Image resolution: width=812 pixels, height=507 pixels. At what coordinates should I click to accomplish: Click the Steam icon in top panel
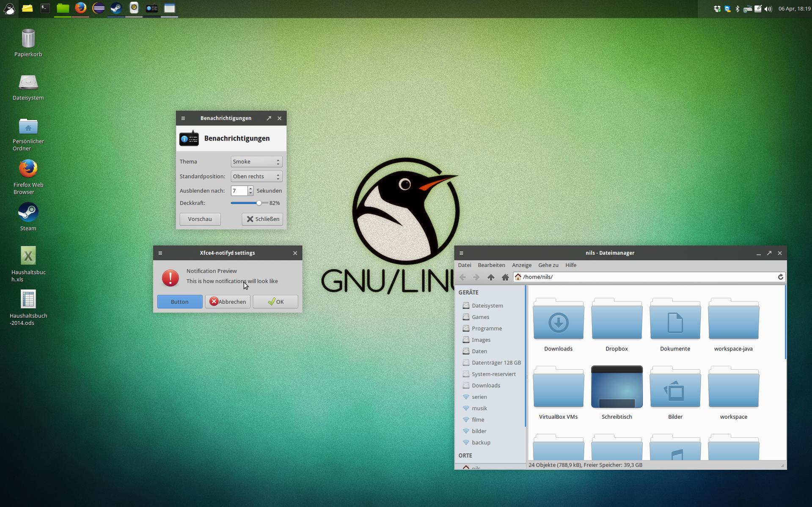tap(116, 8)
